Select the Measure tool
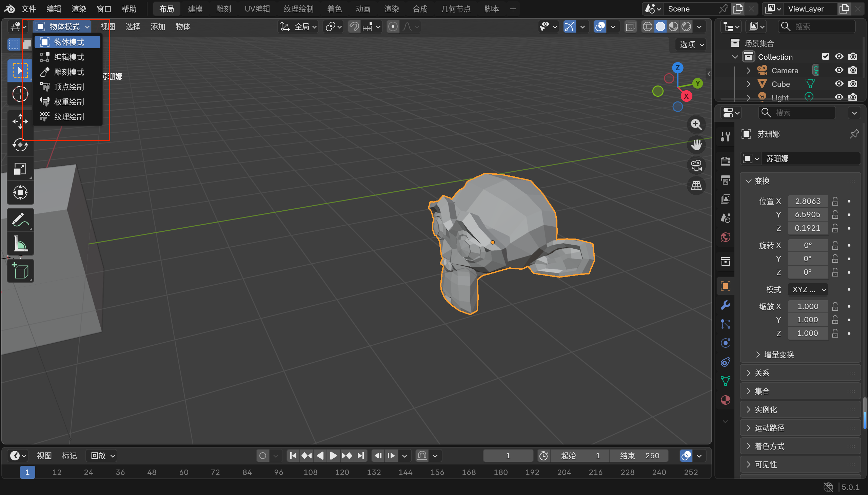 click(x=20, y=244)
